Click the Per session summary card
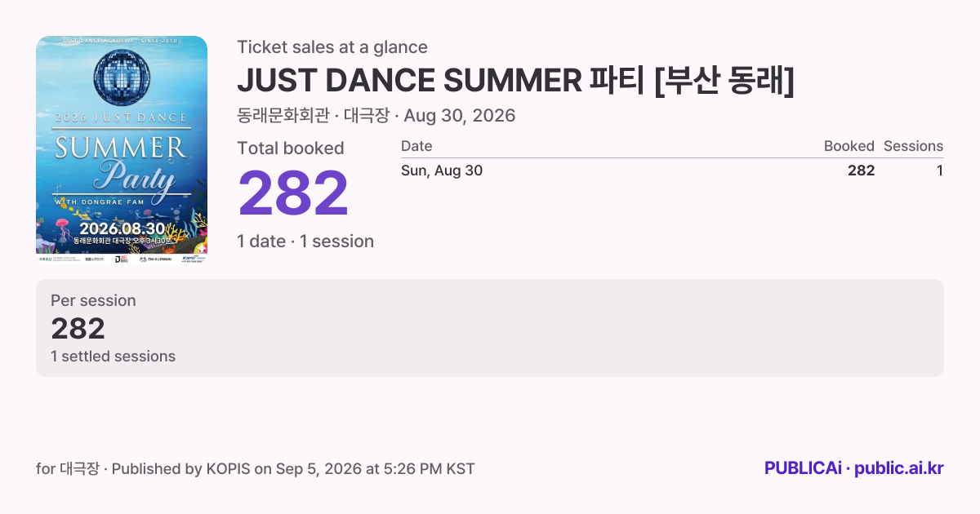Viewport: 980px width, 514px height. [490, 328]
